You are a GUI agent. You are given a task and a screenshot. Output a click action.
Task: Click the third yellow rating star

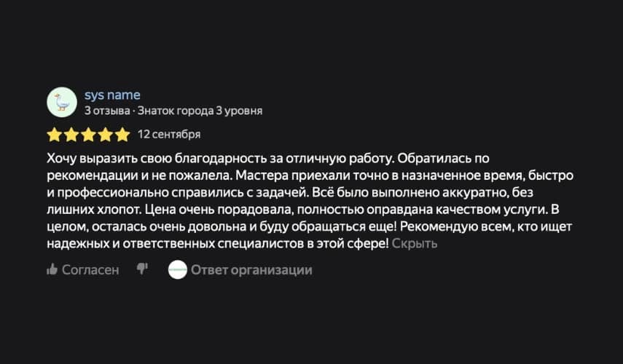[88, 135]
